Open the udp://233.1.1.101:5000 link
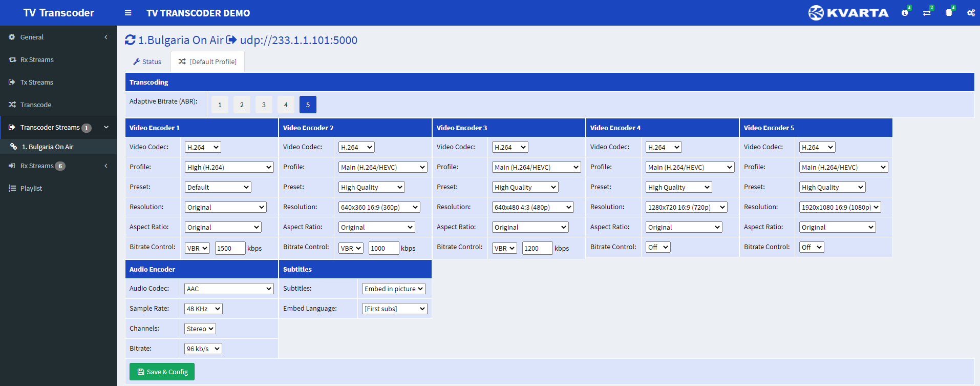 [x=299, y=40]
